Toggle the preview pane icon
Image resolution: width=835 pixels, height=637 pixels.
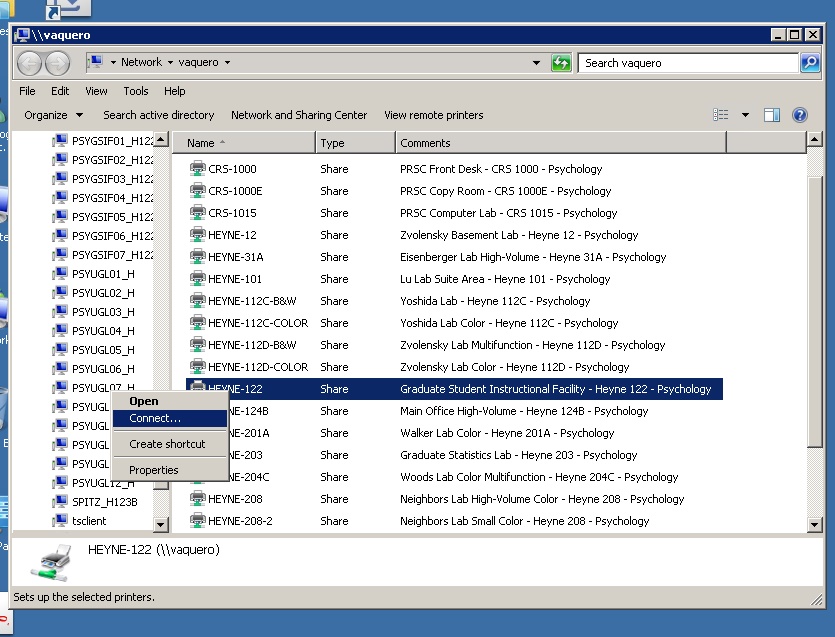tap(771, 115)
